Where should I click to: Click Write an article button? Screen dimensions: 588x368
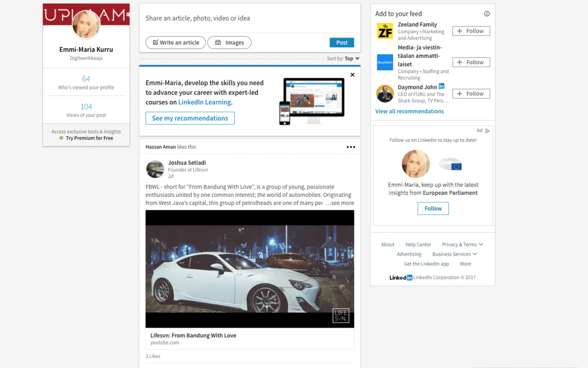point(175,43)
